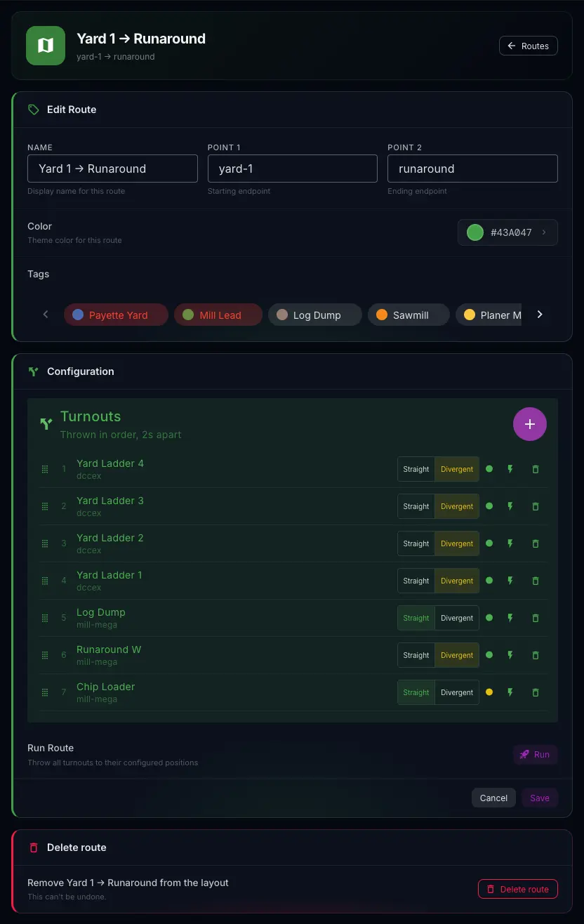The height and width of the screenshot is (924, 584).
Task: Set Yard Ladder 4 to Straight
Action: point(416,469)
